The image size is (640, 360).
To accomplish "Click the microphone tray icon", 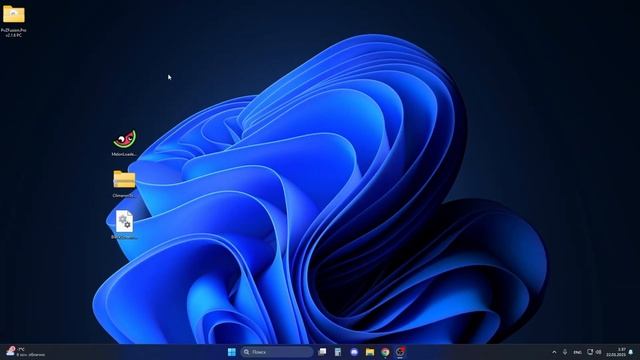I will (x=565, y=352).
